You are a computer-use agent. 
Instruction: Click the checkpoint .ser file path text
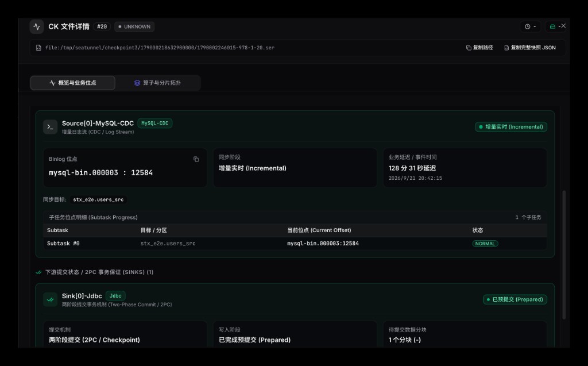coord(160,48)
